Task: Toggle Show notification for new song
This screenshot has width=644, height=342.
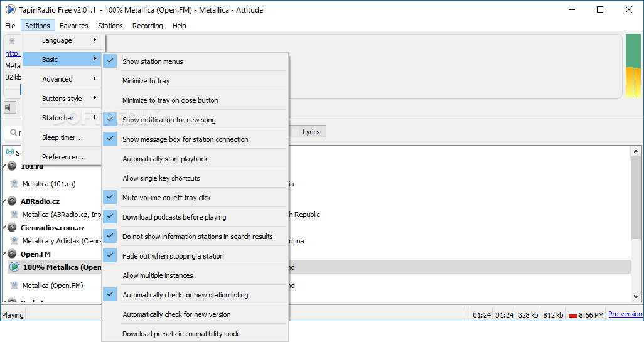Action: (195, 119)
